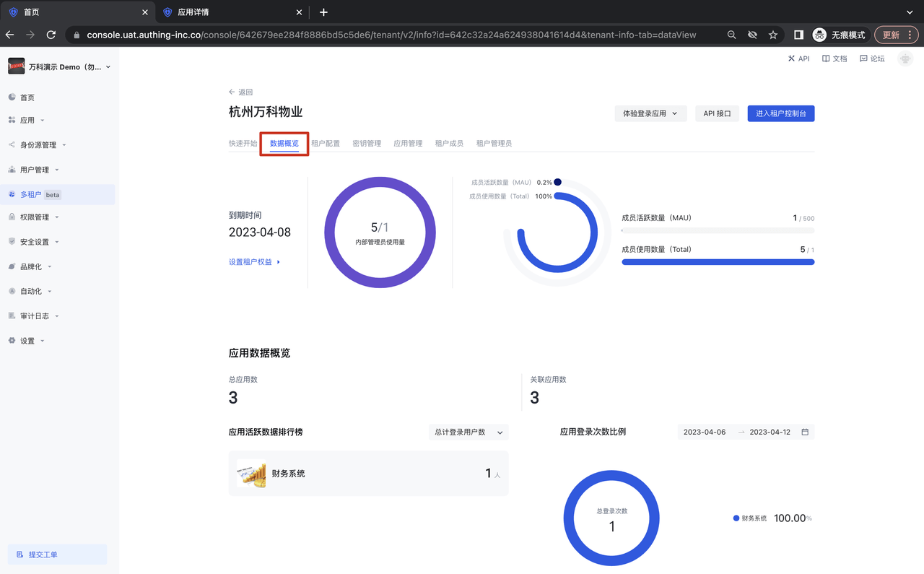Open the 论坛 forum icon

863,58
